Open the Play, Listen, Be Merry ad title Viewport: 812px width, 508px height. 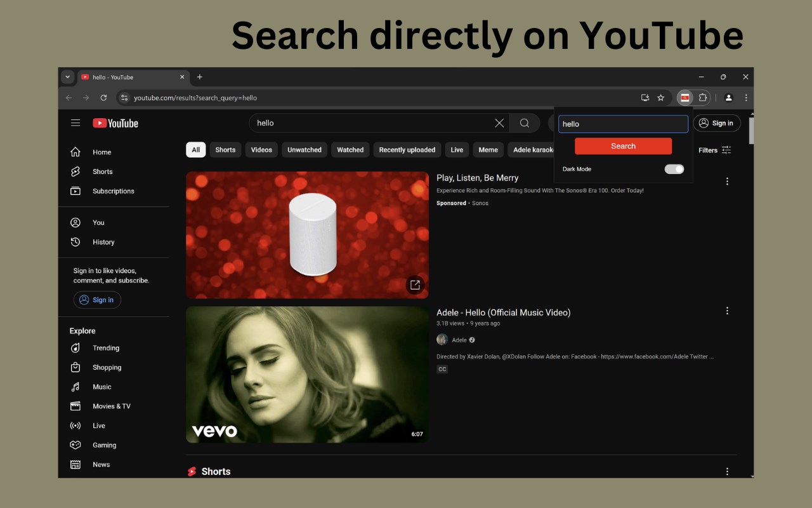click(x=477, y=178)
